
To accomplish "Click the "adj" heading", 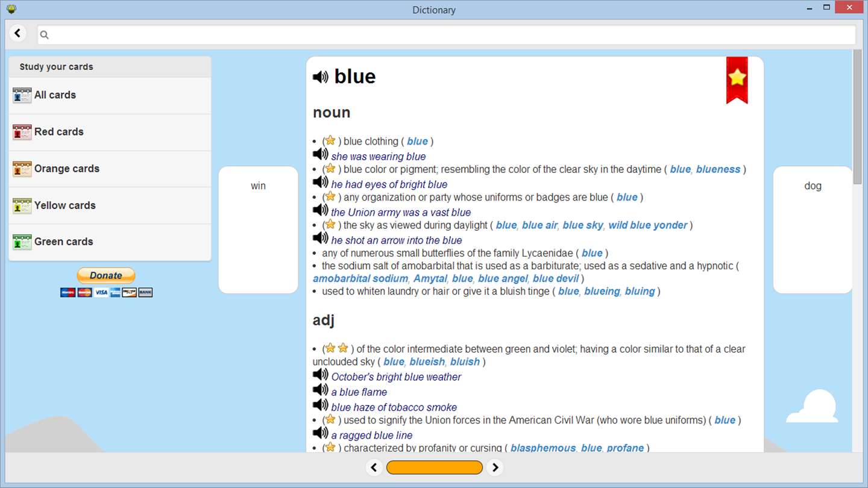I will [x=324, y=321].
